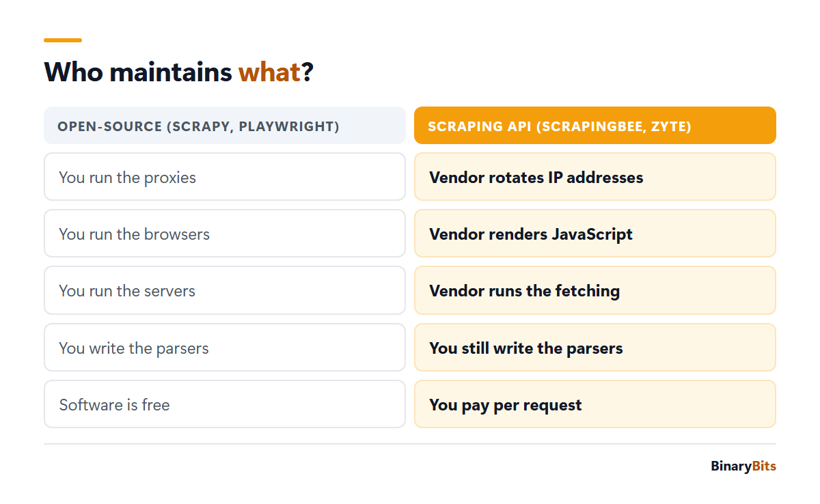Click 'Vendor rotates IP addresses' cell
The height and width of the screenshot is (504, 820).
(595, 177)
